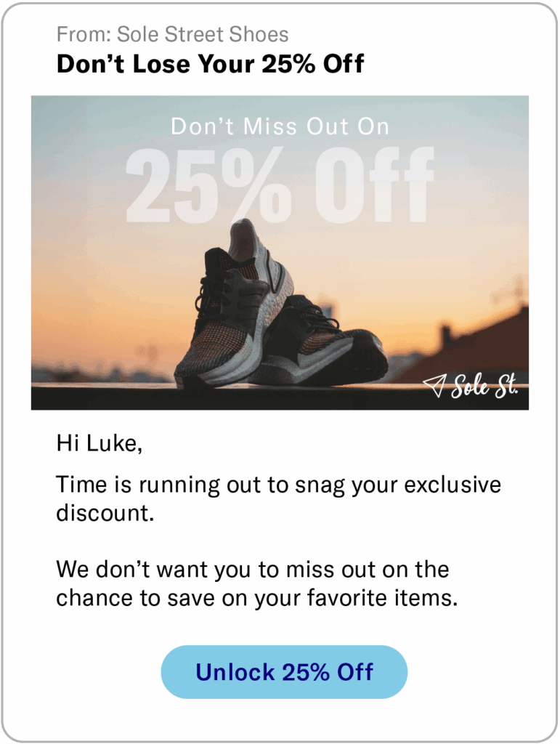Click the "We don't want you to miss out" line

click(x=253, y=569)
